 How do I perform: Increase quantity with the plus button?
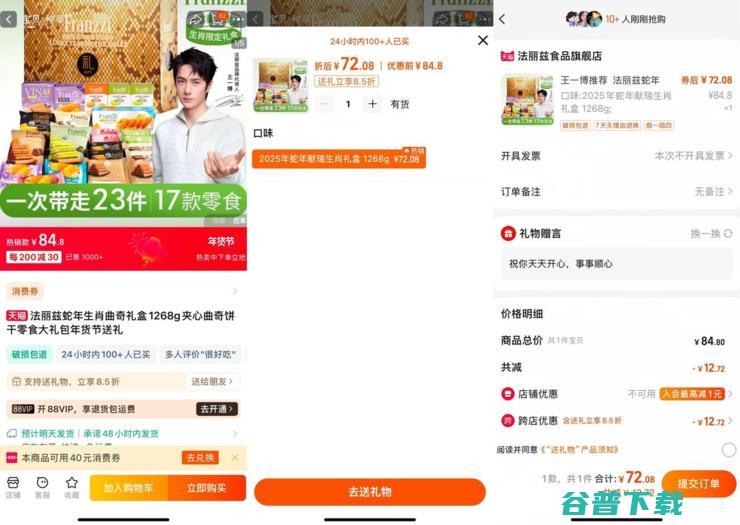pos(372,104)
